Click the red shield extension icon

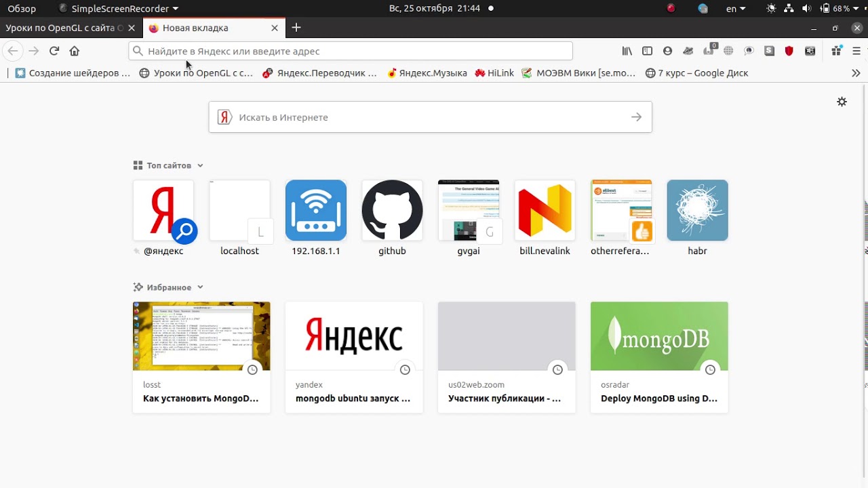(789, 51)
